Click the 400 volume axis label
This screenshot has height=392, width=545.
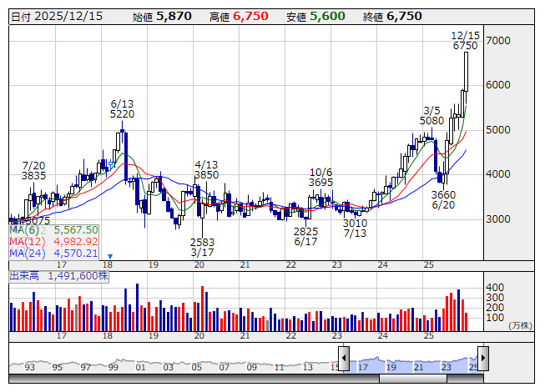(x=495, y=288)
